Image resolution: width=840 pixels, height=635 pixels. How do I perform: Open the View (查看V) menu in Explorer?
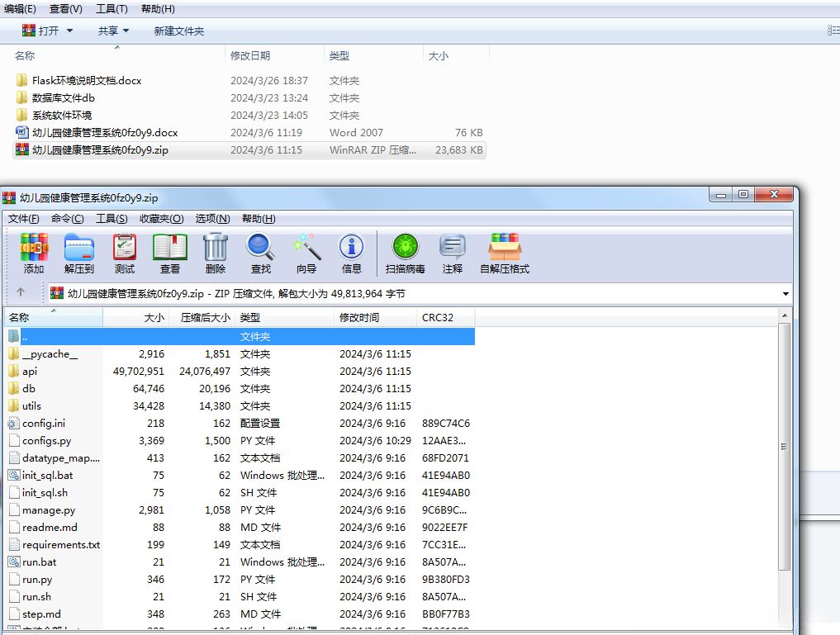point(66,9)
